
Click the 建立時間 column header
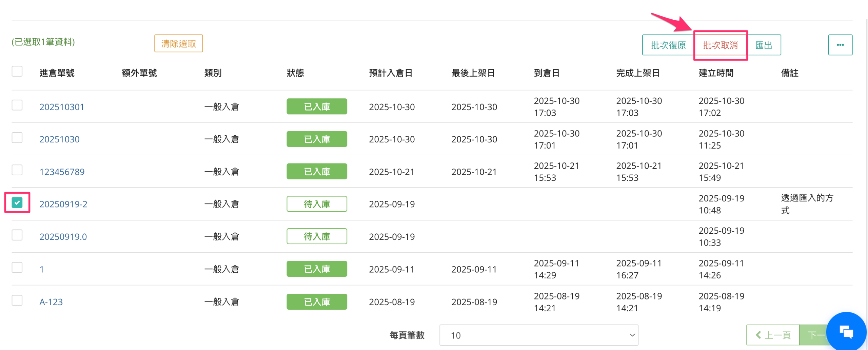716,73
